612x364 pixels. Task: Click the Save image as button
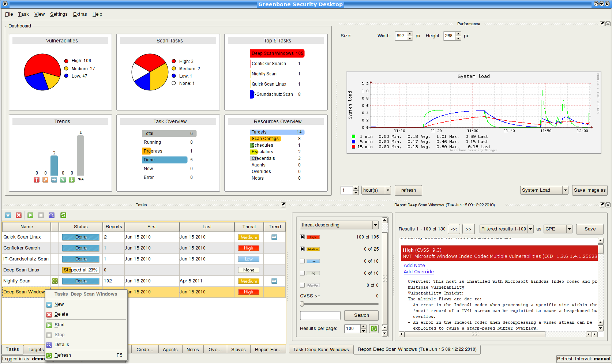pyautogui.click(x=590, y=190)
